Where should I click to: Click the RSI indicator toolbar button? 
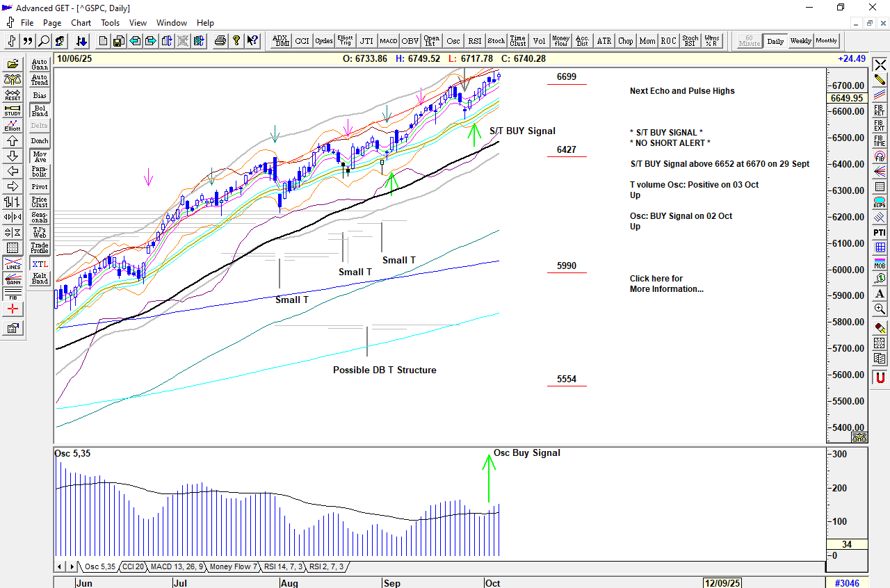pyautogui.click(x=474, y=40)
